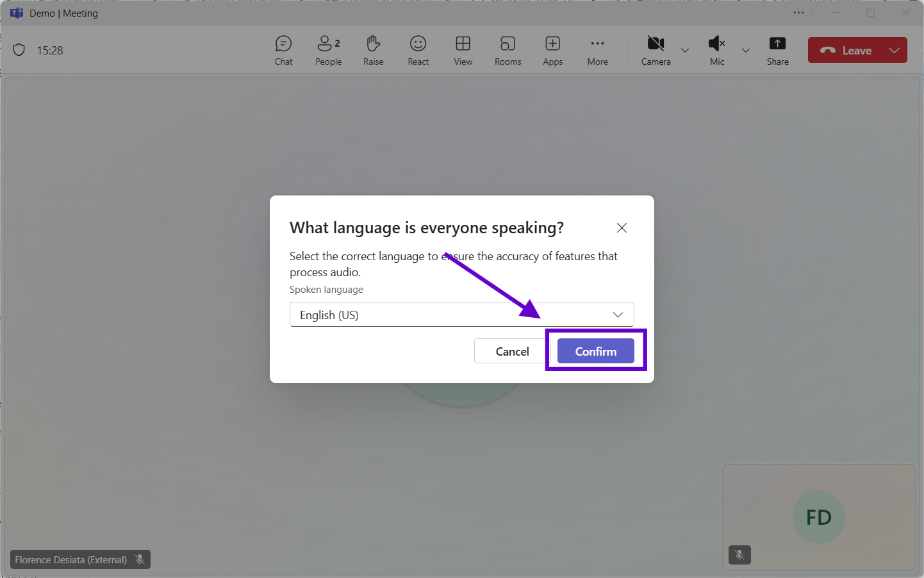This screenshot has height=578, width=924.
Task: Click the shield meeting security icon
Action: coord(19,50)
